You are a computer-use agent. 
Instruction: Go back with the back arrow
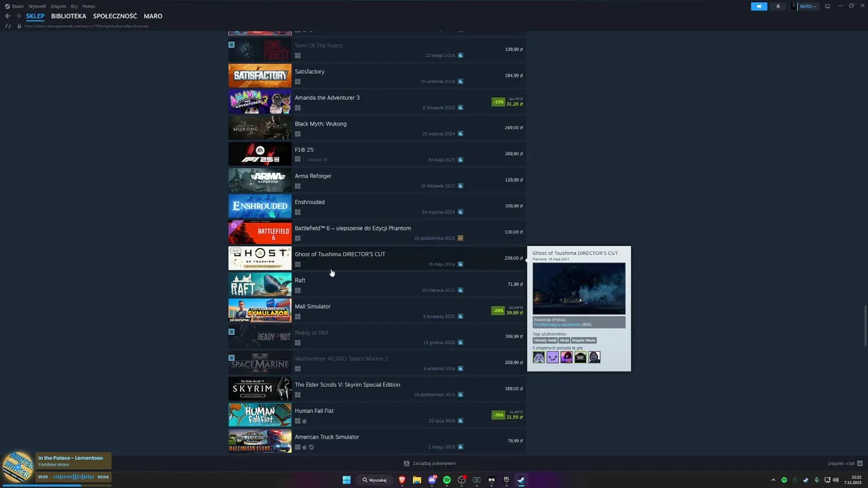[x=7, y=16]
